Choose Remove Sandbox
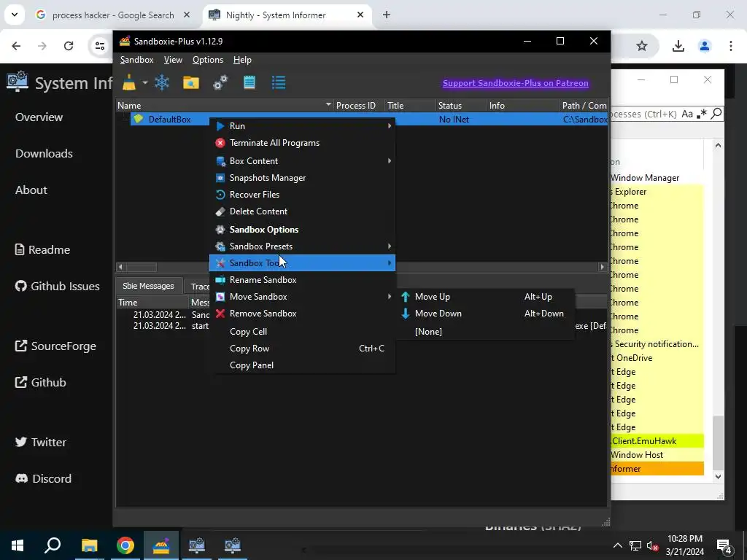This screenshot has height=560, width=747. point(303,314)
